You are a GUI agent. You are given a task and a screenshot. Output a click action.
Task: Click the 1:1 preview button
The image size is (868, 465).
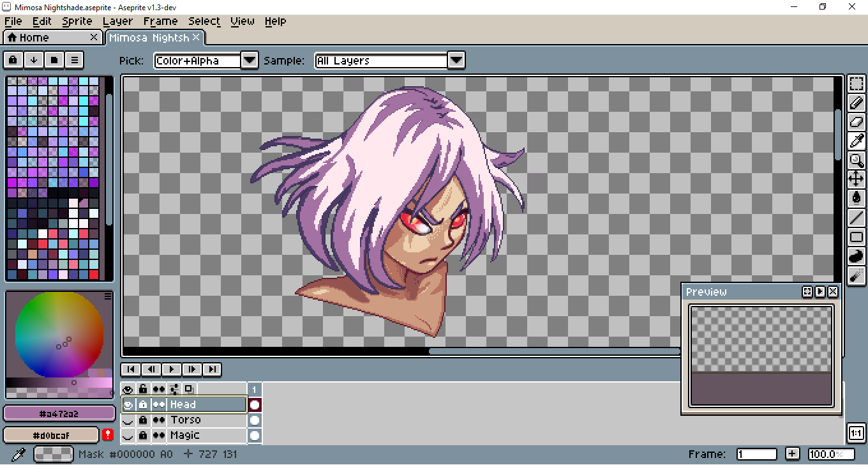pyautogui.click(x=857, y=433)
